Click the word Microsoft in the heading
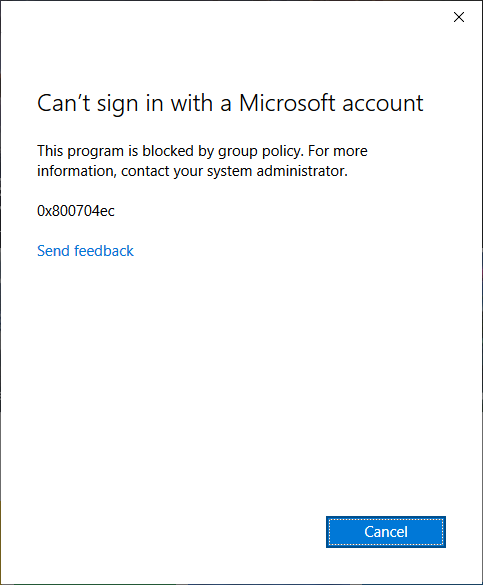Image resolution: width=483 pixels, height=585 pixels. coord(287,103)
